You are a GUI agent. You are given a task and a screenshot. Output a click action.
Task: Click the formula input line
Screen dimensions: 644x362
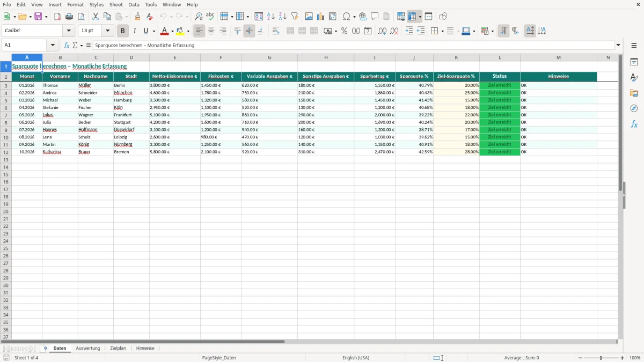pyautogui.click(x=354, y=46)
